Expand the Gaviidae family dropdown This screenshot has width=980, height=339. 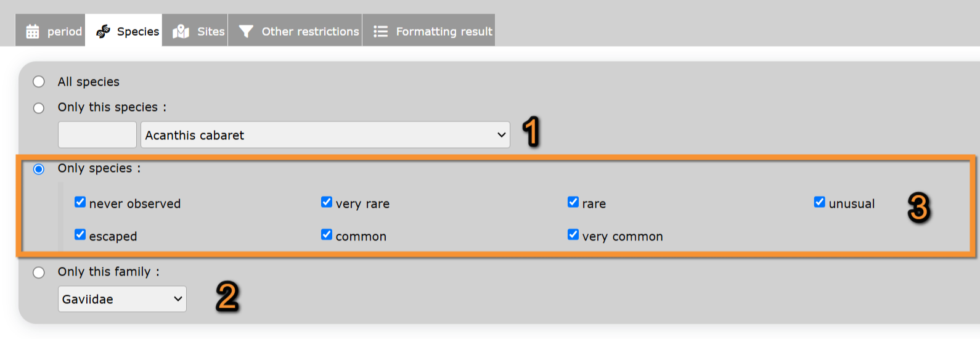[122, 299]
